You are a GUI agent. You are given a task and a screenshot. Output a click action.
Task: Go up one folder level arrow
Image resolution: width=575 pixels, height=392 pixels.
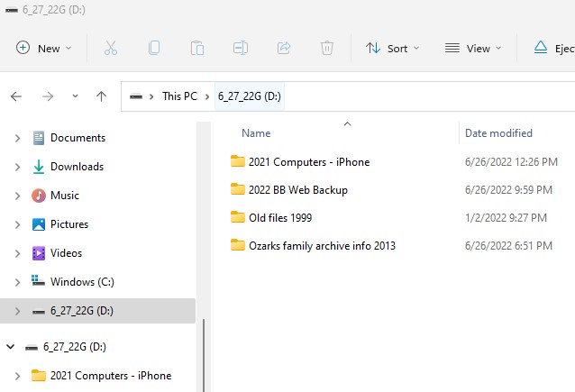[101, 96]
